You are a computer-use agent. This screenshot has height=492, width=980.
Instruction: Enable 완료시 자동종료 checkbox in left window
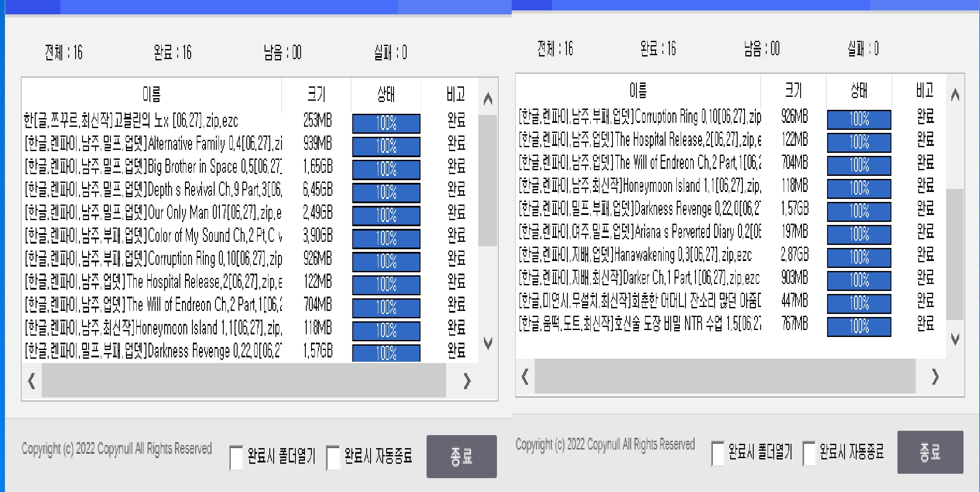tap(333, 457)
